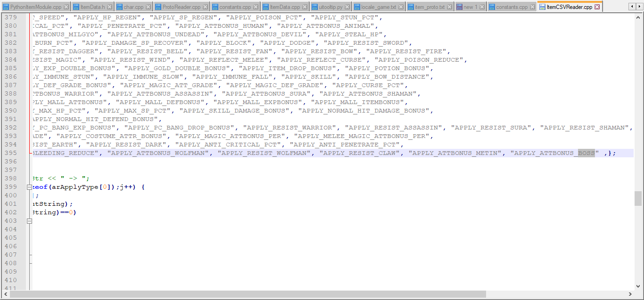Switch to the locale_game.txt tab
The height and width of the screenshot is (300, 644).
[x=379, y=8]
